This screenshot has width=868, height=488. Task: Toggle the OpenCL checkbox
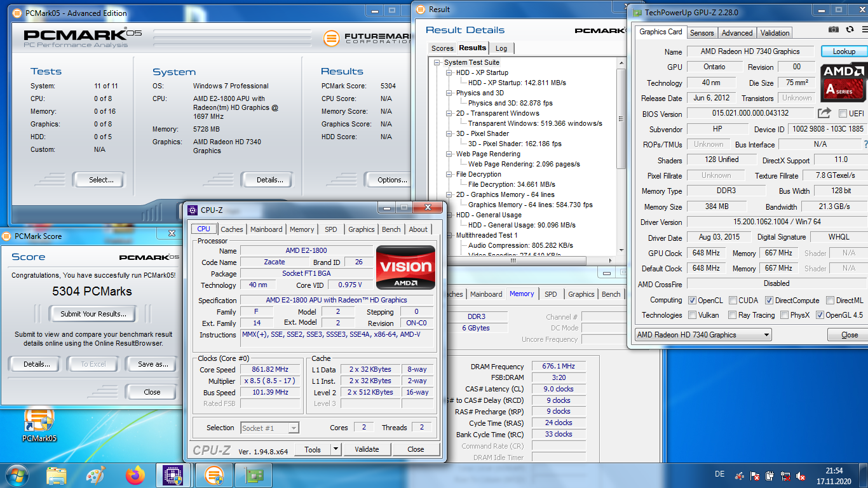pos(692,300)
